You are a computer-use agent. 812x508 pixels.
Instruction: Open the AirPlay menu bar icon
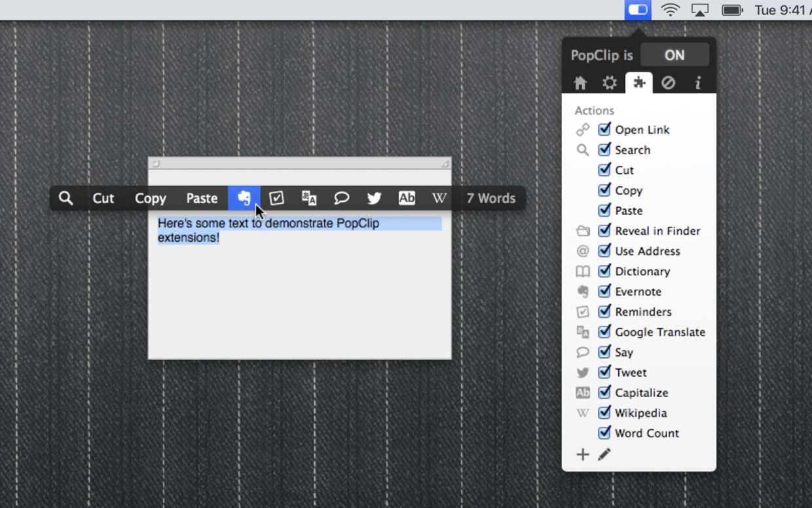click(700, 10)
